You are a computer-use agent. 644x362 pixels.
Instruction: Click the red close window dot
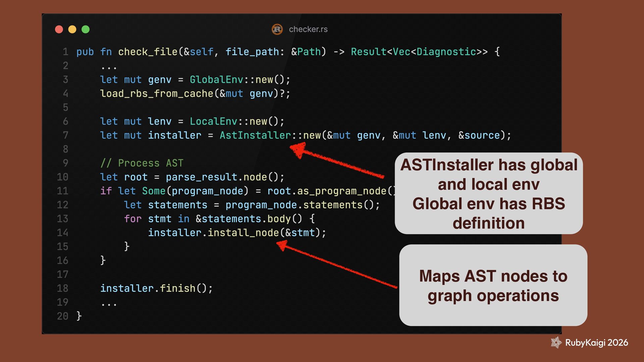pos(59,29)
